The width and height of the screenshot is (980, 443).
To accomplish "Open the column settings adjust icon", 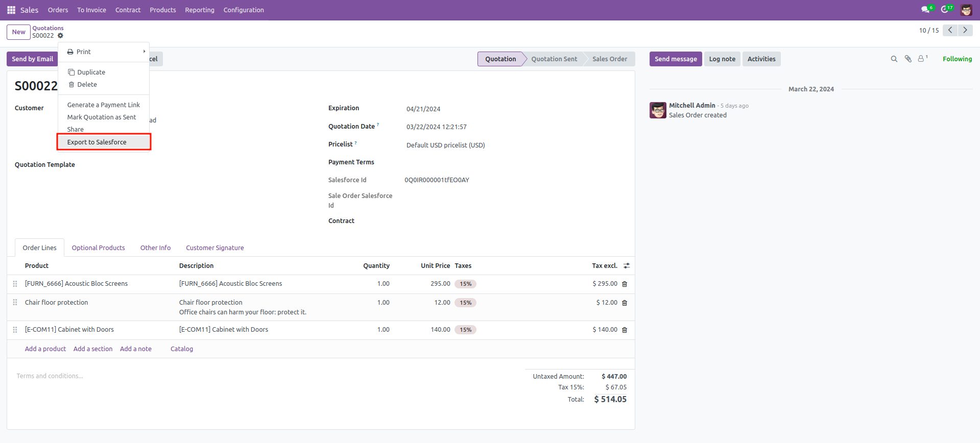I will pos(627,266).
